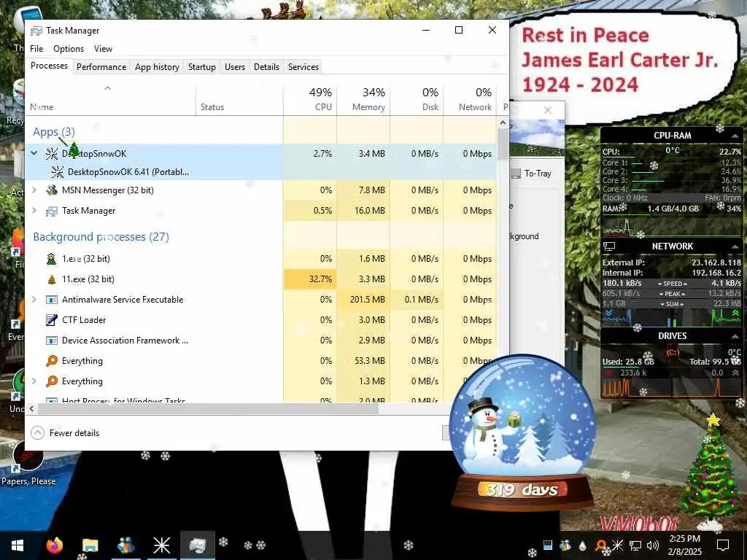This screenshot has height=560, width=747.
Task: Open the View menu
Action: tap(103, 49)
